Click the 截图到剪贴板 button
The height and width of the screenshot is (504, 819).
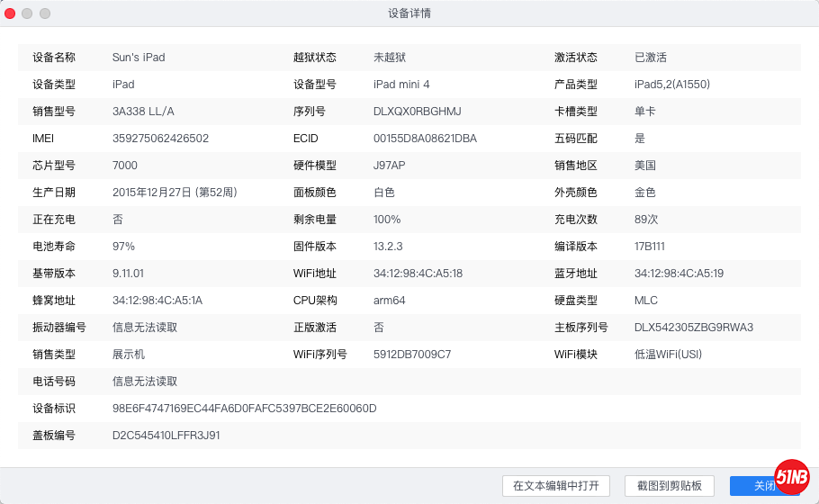click(669, 486)
